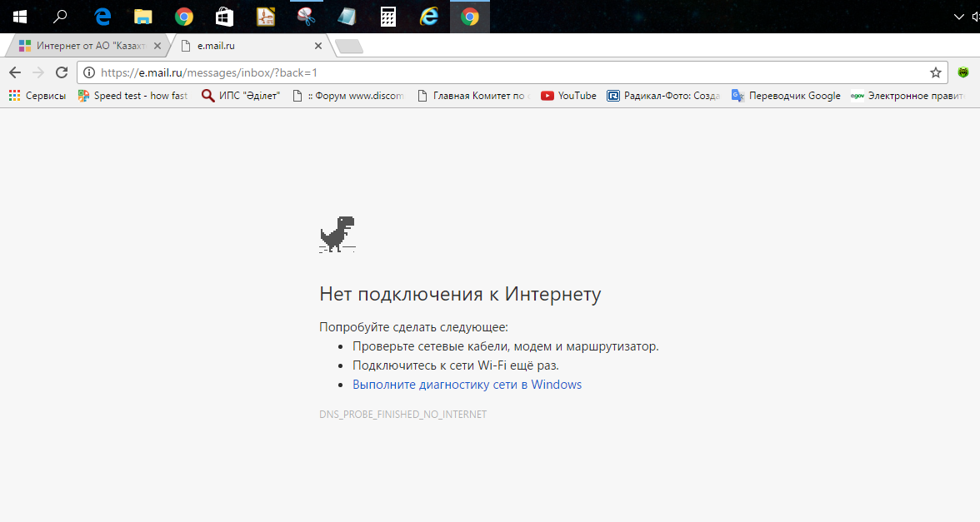
Task: Switch to the e.mail.ru tab
Action: coord(233,46)
